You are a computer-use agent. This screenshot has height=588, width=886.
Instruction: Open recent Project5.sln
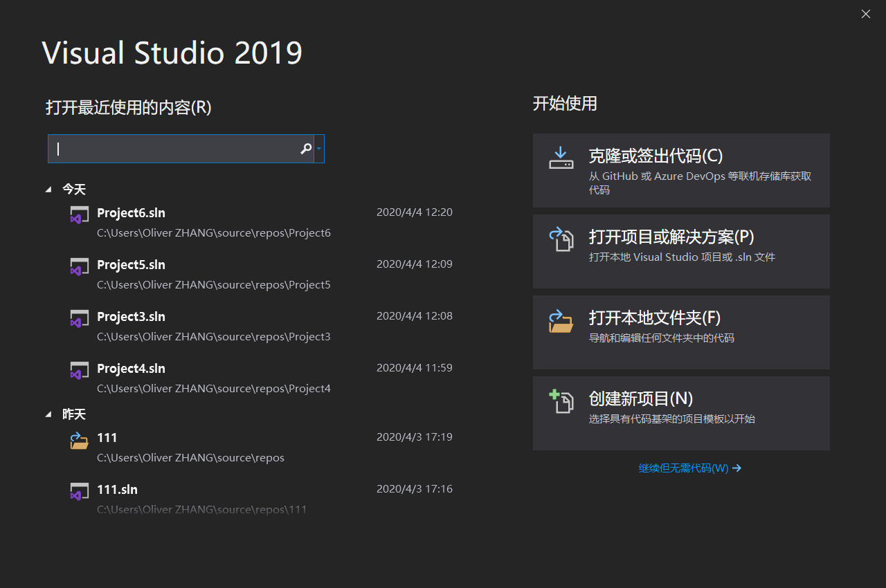pos(132,265)
